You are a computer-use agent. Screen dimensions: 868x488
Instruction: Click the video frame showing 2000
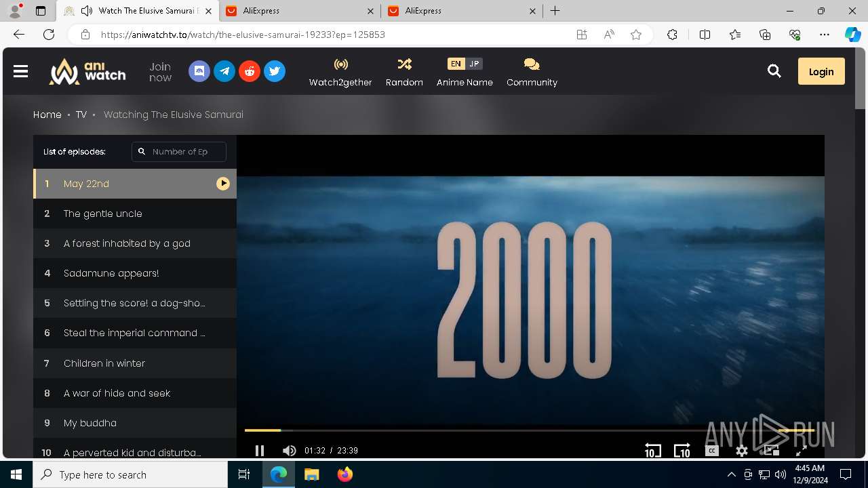pos(530,300)
